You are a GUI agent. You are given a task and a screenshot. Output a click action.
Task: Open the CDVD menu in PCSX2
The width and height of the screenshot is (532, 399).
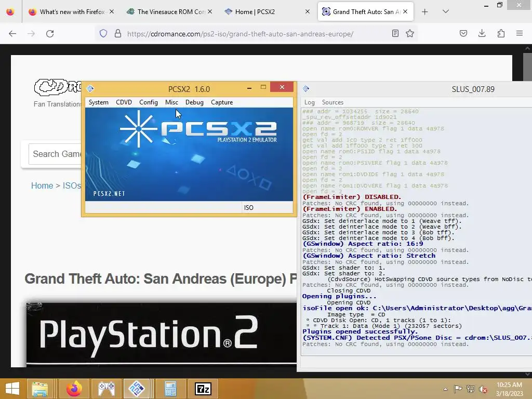tap(124, 102)
